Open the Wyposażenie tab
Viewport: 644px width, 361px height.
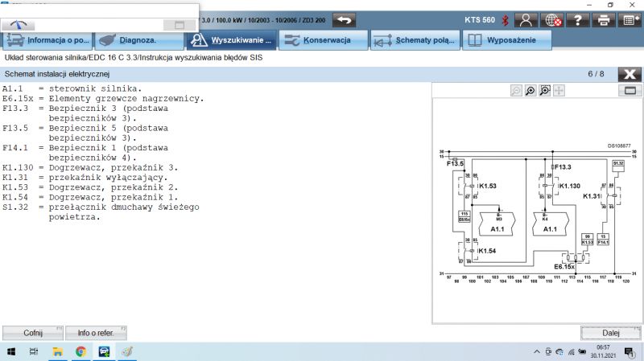coord(507,40)
